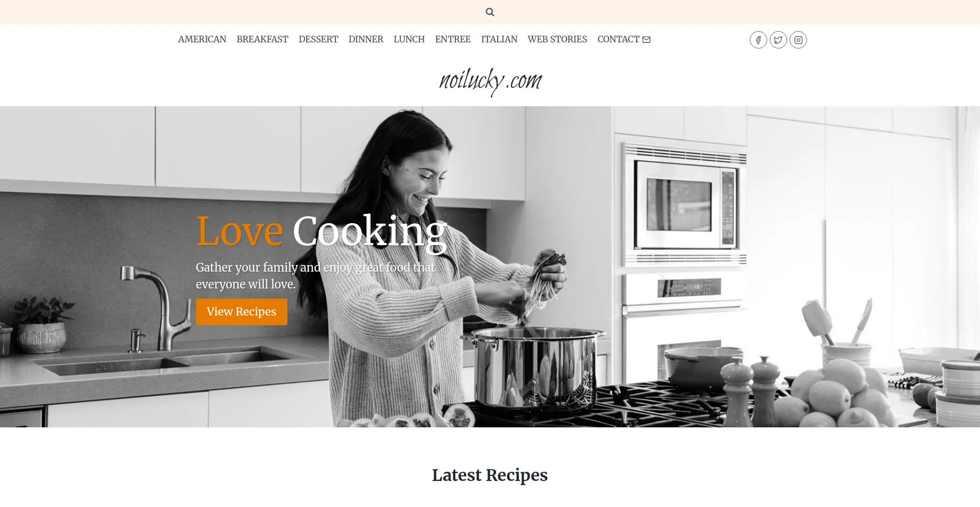
Task: Select the Dessert menu item
Action: tap(318, 39)
